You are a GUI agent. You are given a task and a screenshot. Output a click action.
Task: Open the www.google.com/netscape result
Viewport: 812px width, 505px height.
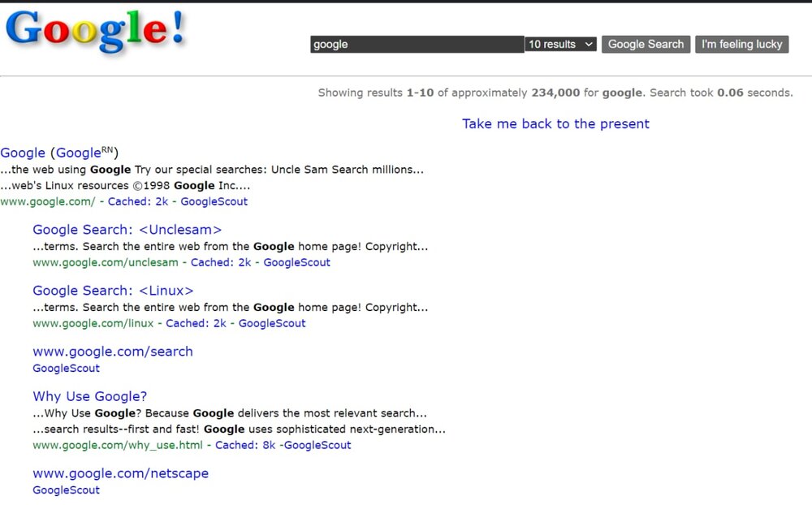point(120,473)
